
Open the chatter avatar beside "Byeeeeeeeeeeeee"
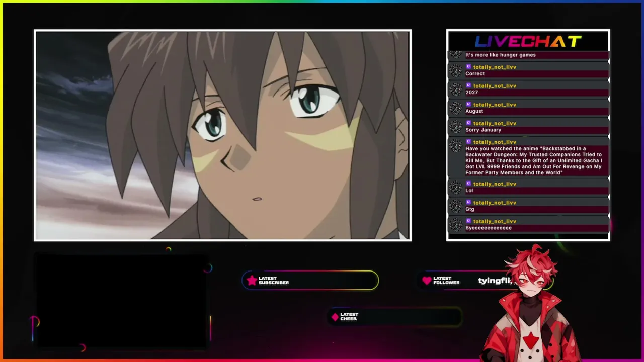point(456,225)
